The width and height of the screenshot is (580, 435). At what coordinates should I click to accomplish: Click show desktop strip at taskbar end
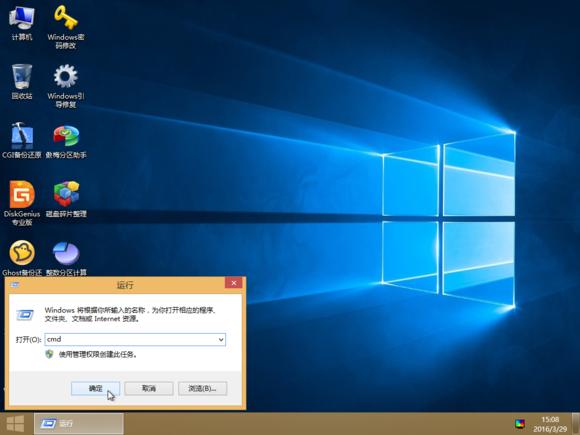point(577,424)
